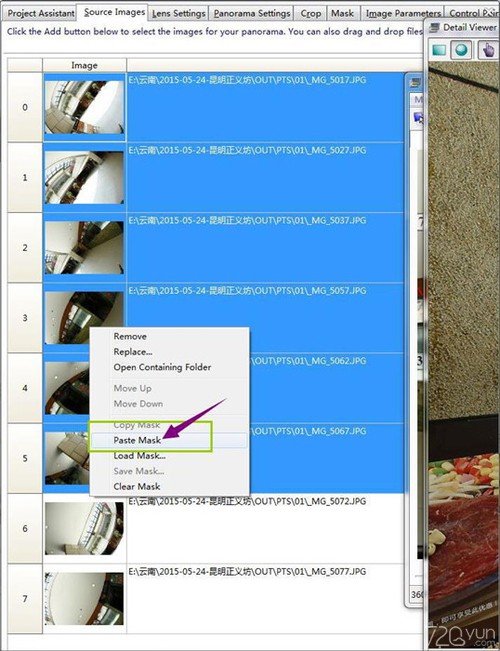
Task: Switch to the Panorama Settings tab
Action: 252,13
